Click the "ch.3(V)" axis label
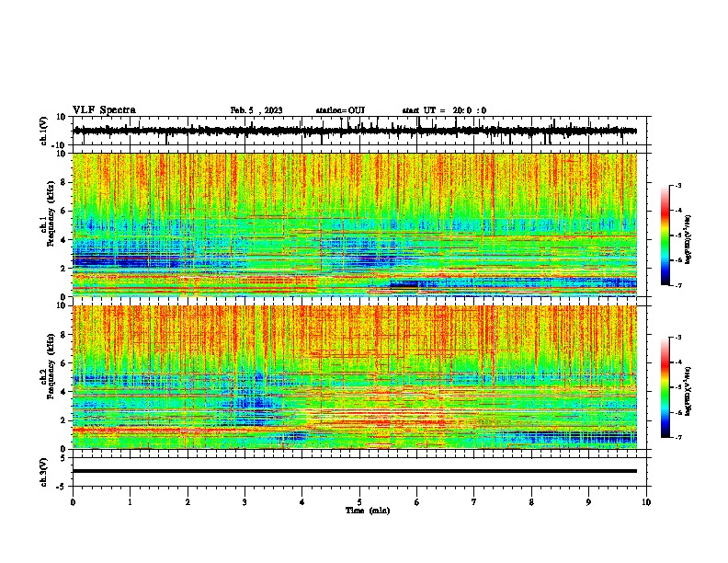This screenshot has width=728, height=563. pyautogui.click(x=44, y=473)
